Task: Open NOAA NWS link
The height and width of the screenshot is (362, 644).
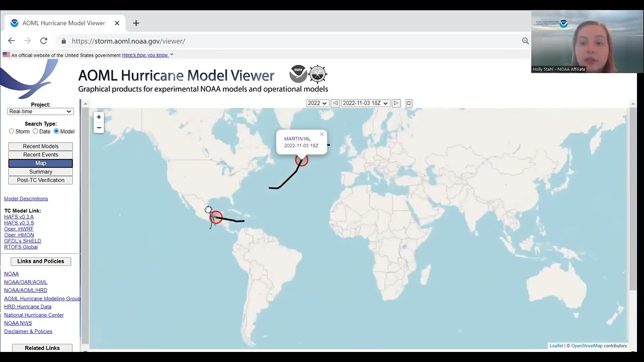Action: pyautogui.click(x=18, y=323)
